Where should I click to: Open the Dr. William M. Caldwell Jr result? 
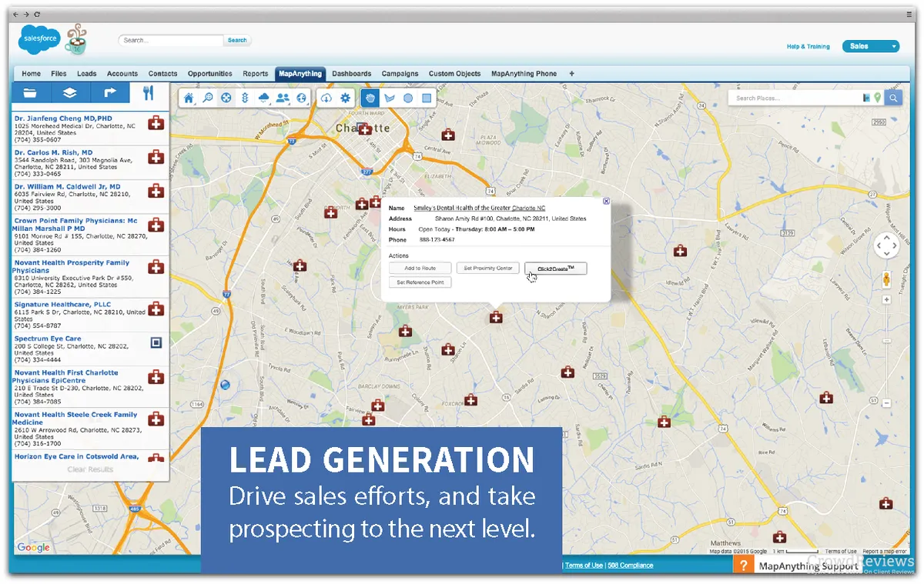[67, 186]
